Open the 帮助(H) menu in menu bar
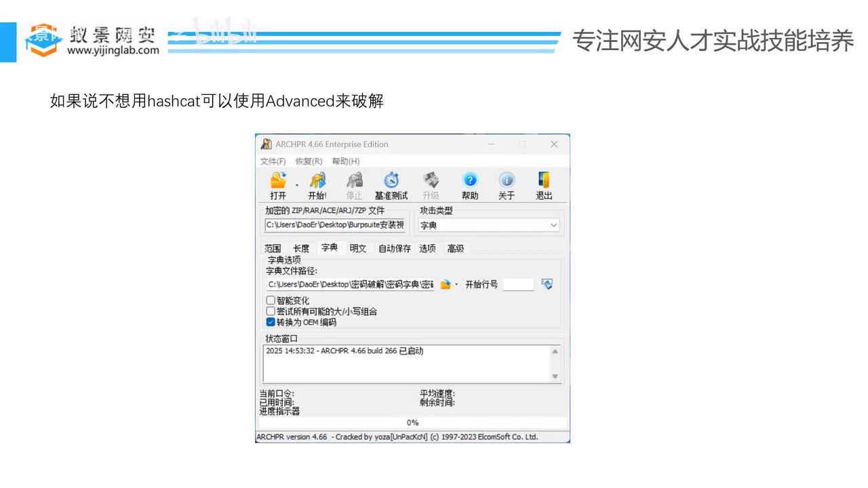The height and width of the screenshot is (488, 868). tap(346, 161)
